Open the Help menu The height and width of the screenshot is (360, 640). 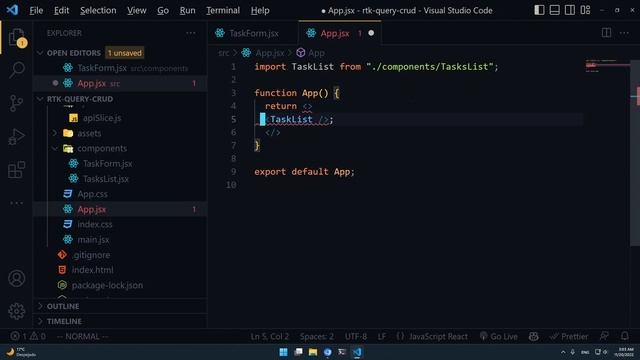(260, 10)
